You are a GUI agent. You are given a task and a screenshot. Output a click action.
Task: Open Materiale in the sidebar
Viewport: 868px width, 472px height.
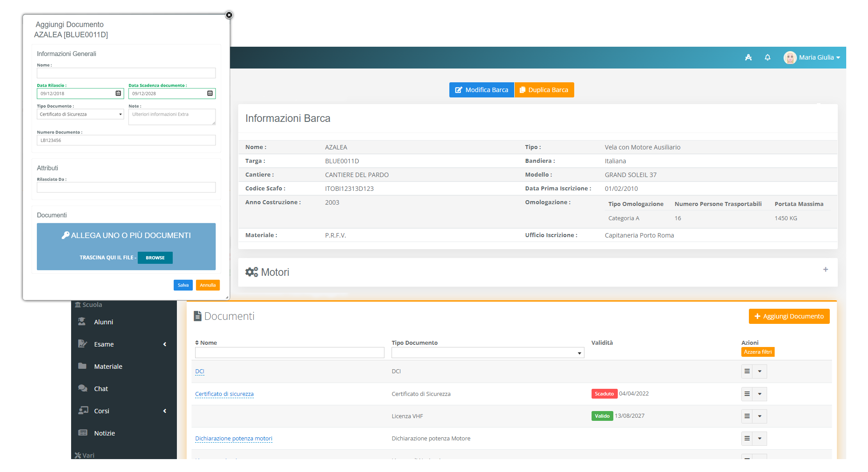pyautogui.click(x=108, y=367)
